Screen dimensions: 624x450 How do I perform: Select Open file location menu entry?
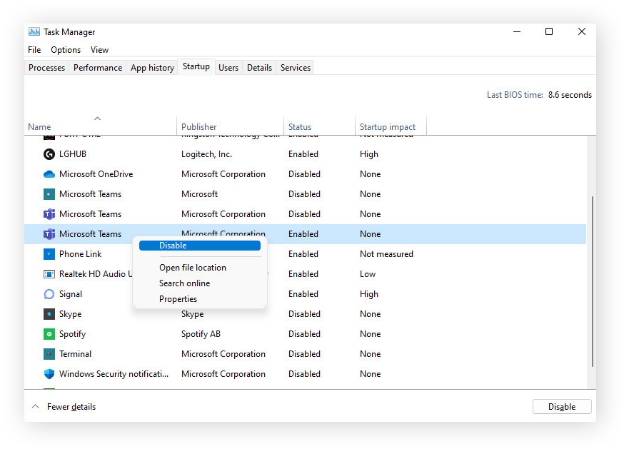pyautogui.click(x=192, y=267)
